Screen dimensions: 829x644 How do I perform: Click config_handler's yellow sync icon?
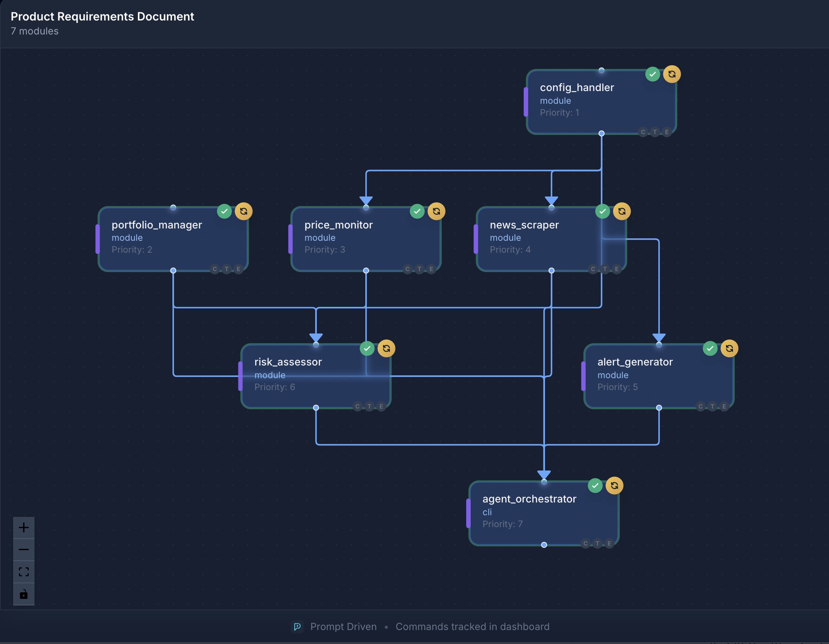click(x=672, y=74)
